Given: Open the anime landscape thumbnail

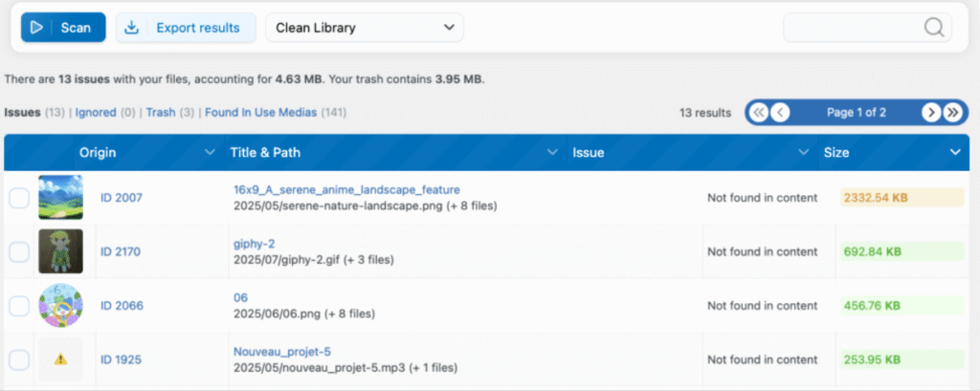Looking at the screenshot, I should coord(60,198).
